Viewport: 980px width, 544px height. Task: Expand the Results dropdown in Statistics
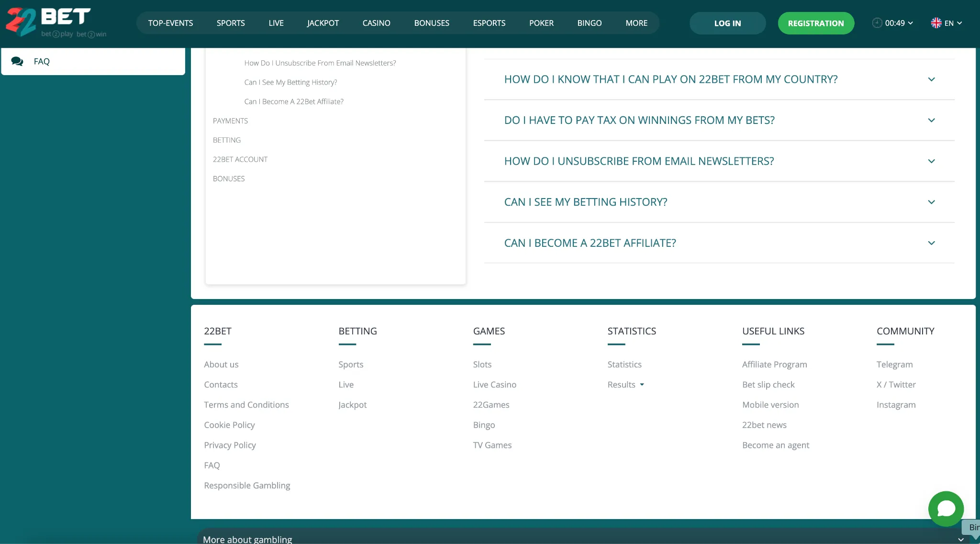(x=626, y=385)
